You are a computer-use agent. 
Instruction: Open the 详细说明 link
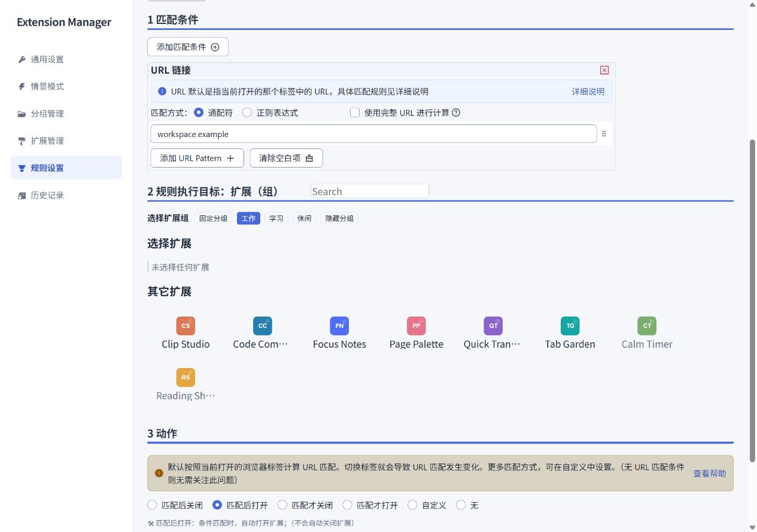(588, 92)
